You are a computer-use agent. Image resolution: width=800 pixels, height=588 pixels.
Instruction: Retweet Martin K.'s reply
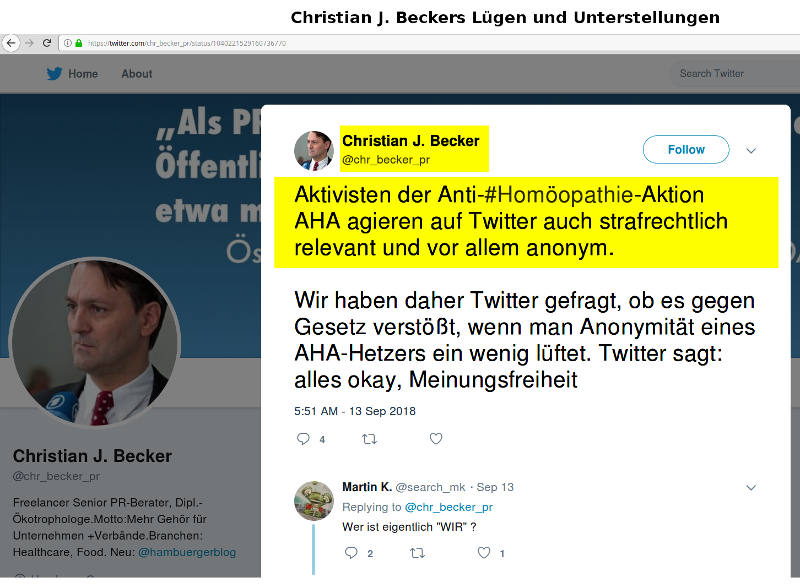click(417, 552)
